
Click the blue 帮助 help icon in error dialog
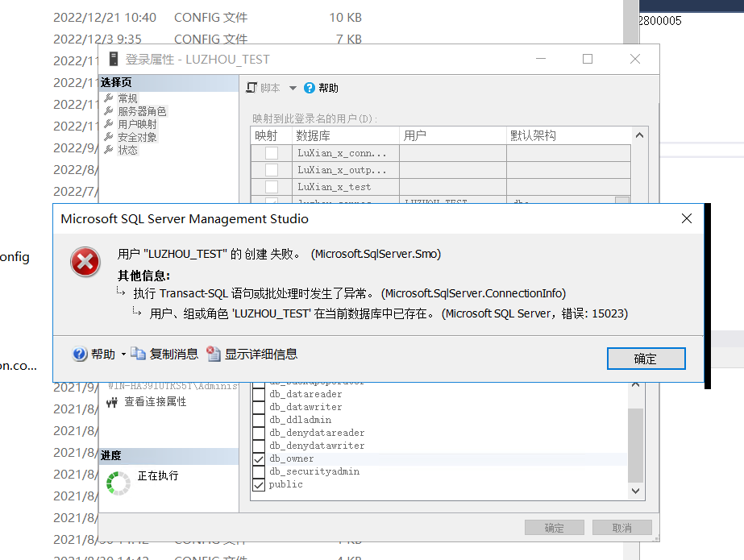(80, 353)
